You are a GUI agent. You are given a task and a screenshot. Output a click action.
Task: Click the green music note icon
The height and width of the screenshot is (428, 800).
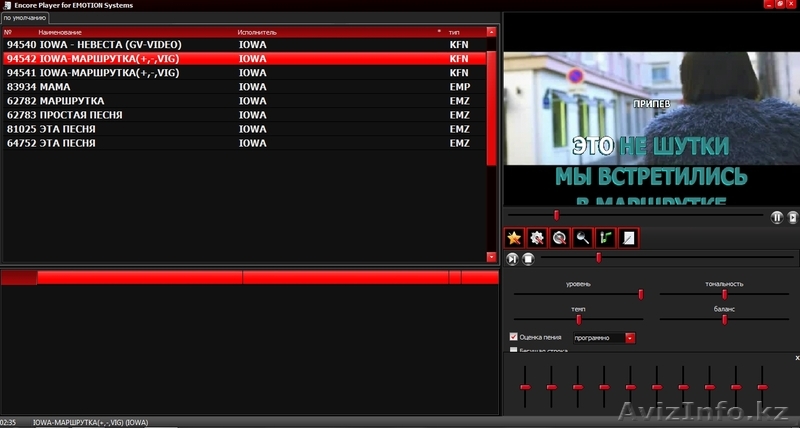(x=606, y=238)
